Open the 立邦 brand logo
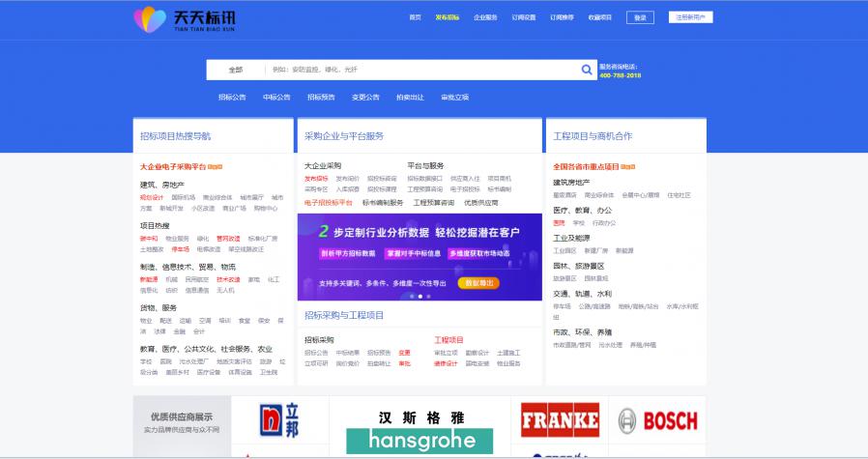The image size is (868, 459). 274,419
